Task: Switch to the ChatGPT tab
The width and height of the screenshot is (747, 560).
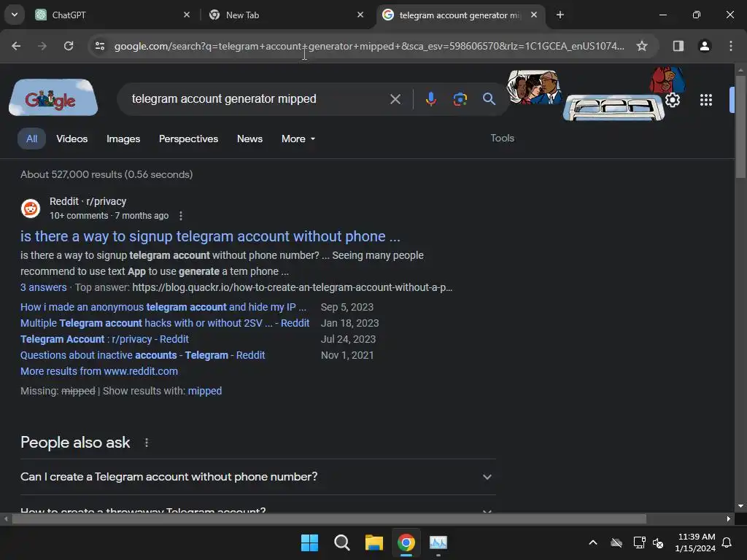Action: pos(113,15)
